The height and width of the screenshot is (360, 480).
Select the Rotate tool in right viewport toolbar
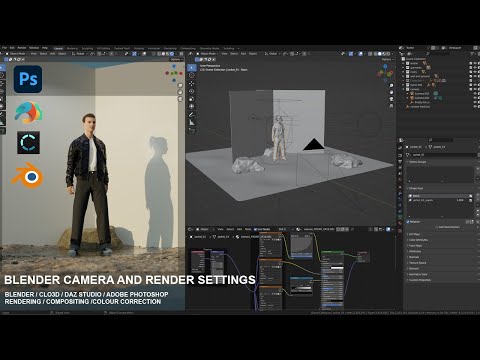point(192,91)
